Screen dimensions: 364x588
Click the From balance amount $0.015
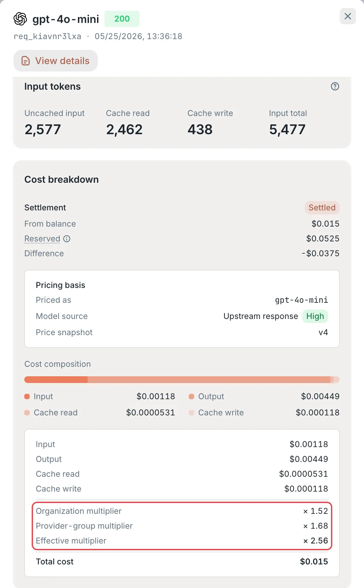(x=326, y=224)
